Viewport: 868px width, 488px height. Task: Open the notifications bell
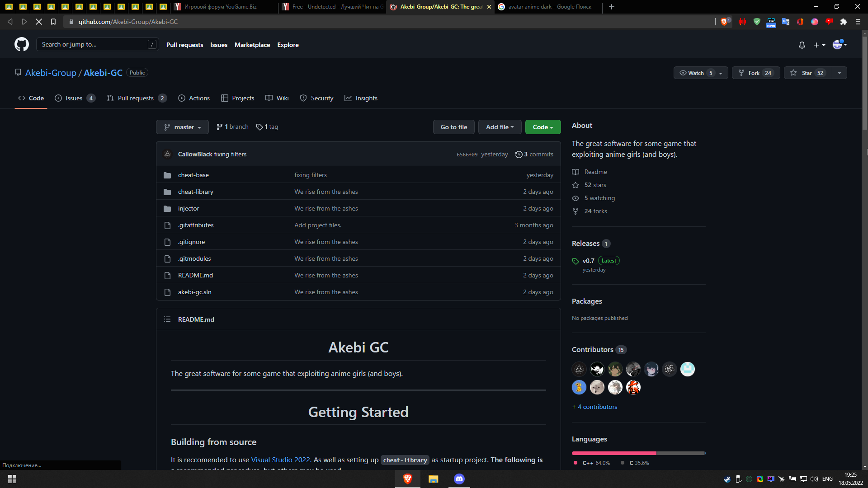click(x=802, y=45)
